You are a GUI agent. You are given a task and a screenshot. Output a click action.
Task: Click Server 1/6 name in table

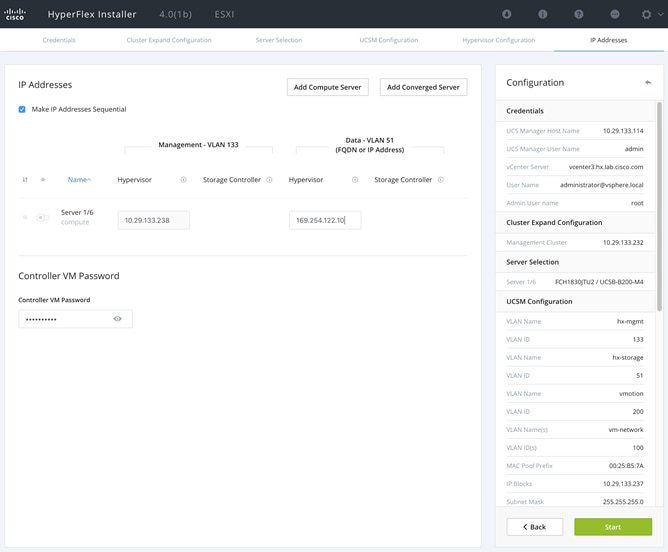tap(77, 212)
